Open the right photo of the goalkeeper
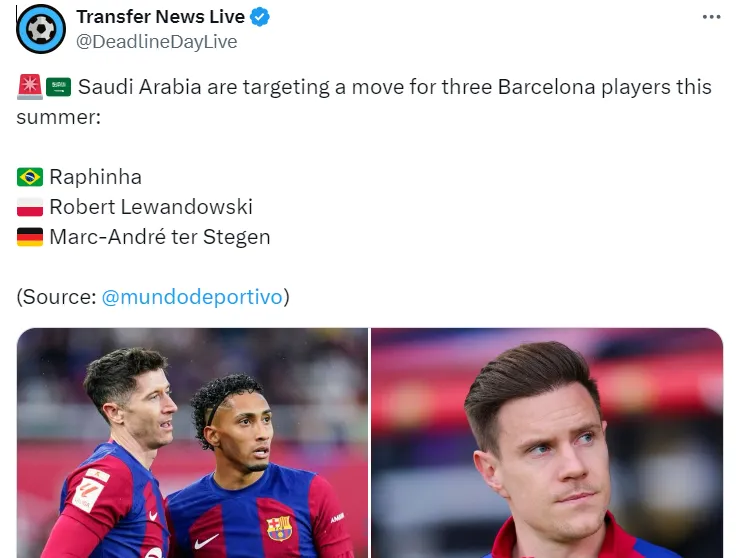Screen dimensions: 741x558 (x=547, y=443)
